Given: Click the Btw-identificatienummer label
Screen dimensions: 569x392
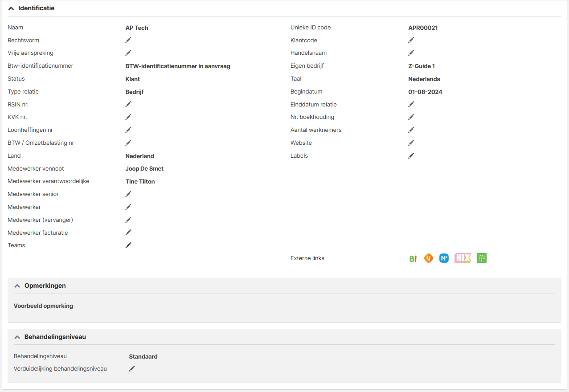Looking at the screenshot, I should pos(41,66).
